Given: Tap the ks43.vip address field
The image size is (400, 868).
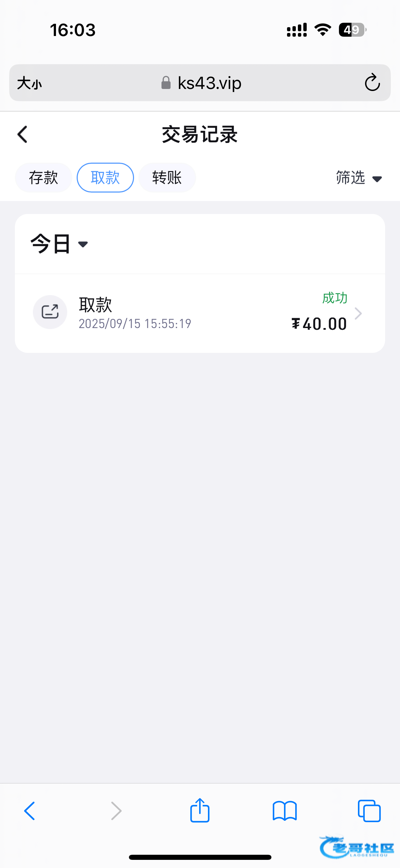Looking at the screenshot, I should pos(209,83).
